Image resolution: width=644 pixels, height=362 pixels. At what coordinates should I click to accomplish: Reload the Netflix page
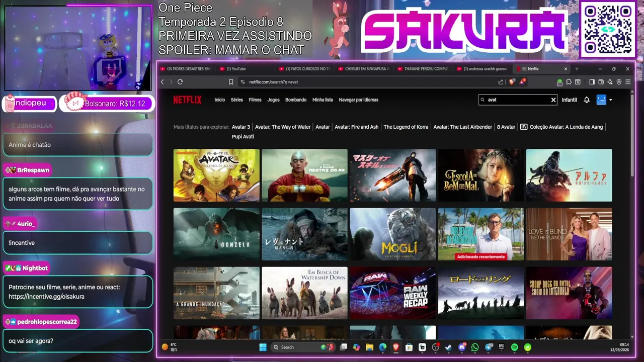point(180,82)
